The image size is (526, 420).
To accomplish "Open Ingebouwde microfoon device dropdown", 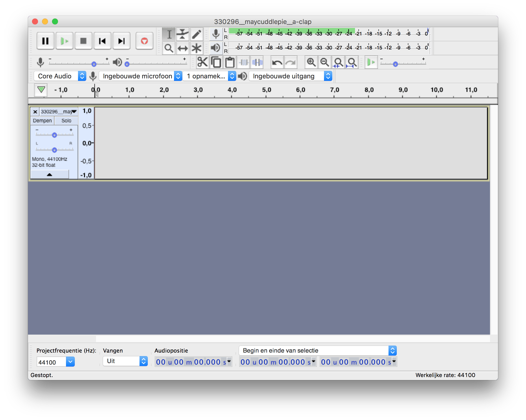I will pos(140,76).
